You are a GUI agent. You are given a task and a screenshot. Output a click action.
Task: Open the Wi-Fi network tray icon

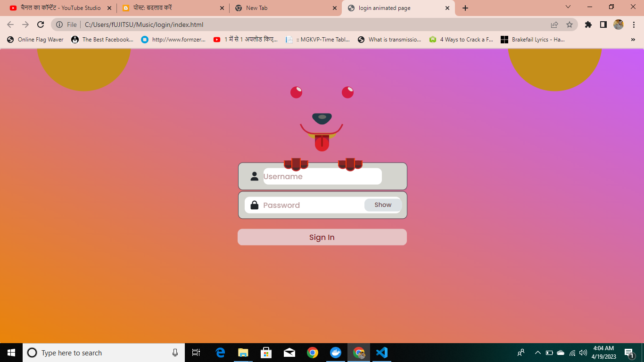pos(572,353)
